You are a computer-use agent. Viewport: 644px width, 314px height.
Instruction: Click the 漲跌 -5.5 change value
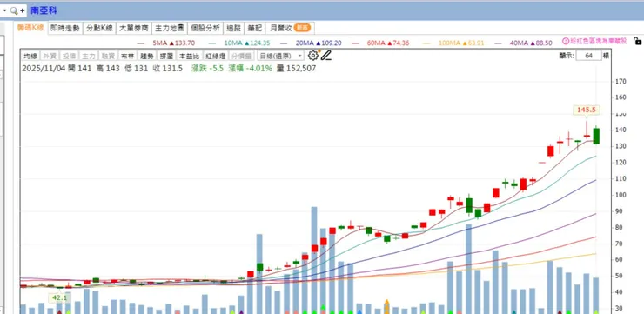207,68
